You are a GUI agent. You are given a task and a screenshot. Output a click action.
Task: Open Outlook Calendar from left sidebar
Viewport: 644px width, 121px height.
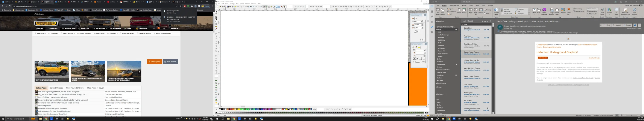(x=432, y=12)
